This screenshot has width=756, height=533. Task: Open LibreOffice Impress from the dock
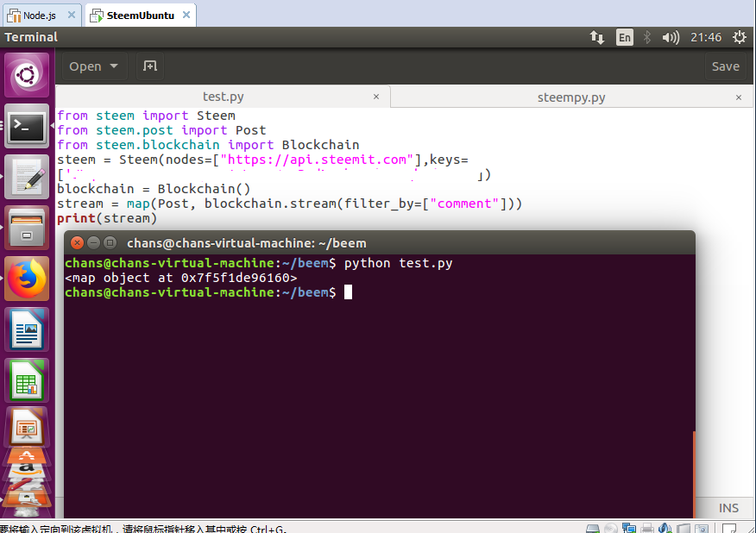[27, 427]
